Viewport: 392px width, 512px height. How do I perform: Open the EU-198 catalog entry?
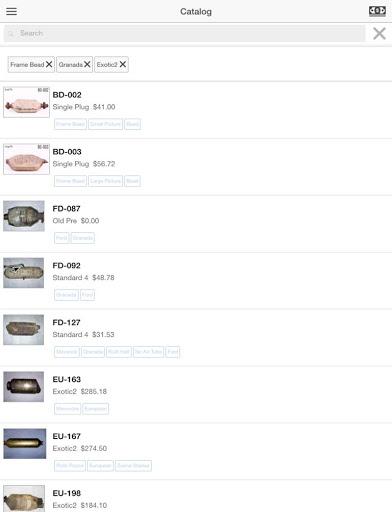tap(196, 497)
